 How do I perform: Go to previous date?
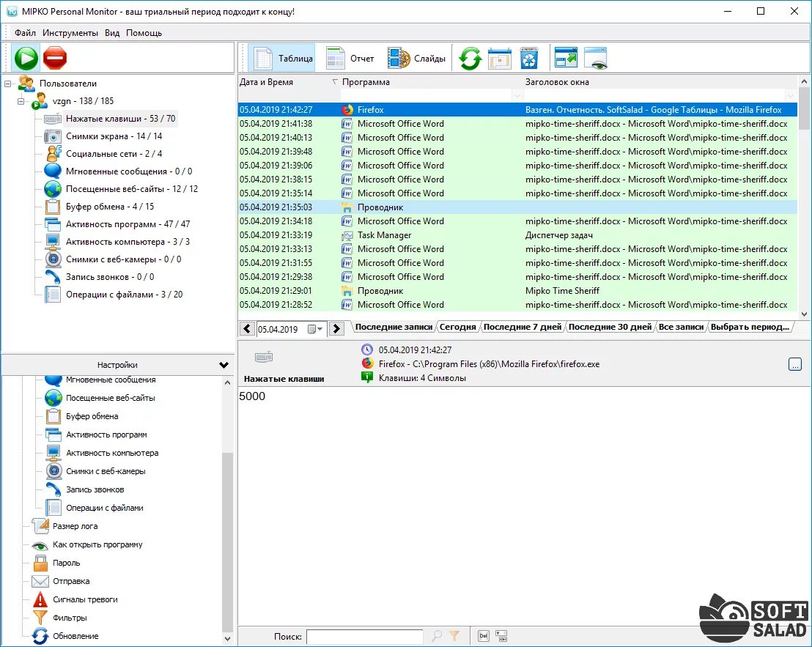(247, 329)
